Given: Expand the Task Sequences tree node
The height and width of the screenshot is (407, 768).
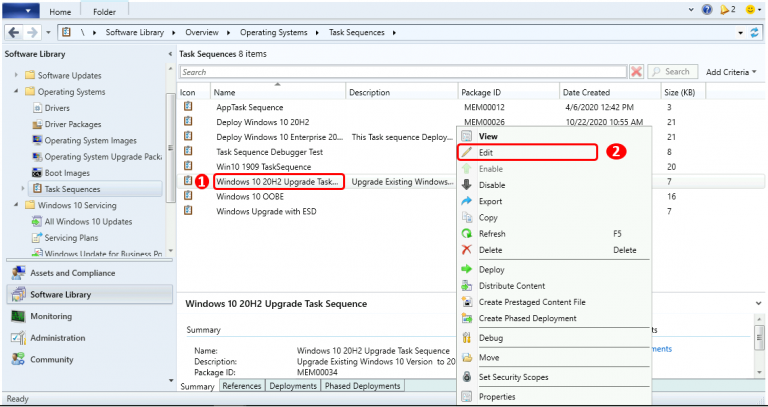Looking at the screenshot, I should (x=23, y=189).
